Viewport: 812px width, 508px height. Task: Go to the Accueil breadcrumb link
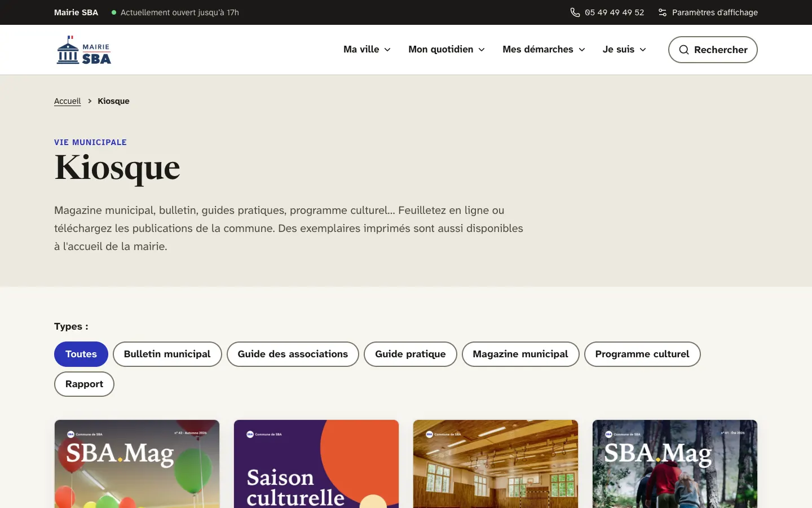click(68, 101)
